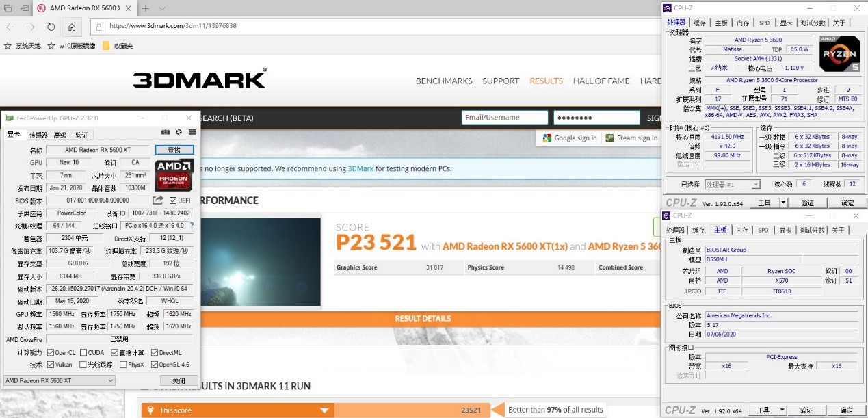
Task: Click the GPU-Z refresh icon
Action: pyautogui.click(x=179, y=132)
